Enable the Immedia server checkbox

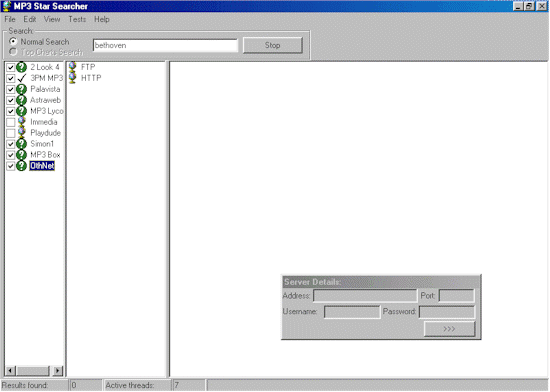(x=11, y=122)
